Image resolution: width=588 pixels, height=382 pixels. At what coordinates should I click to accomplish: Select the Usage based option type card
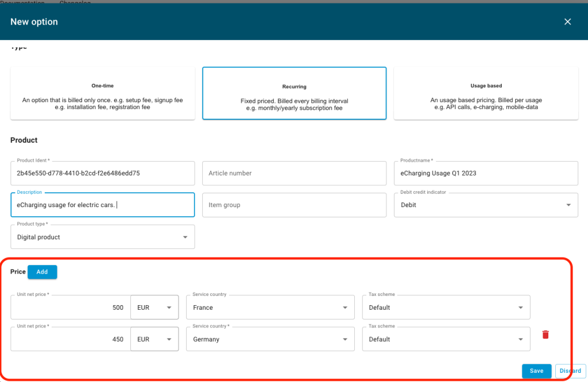(486, 93)
